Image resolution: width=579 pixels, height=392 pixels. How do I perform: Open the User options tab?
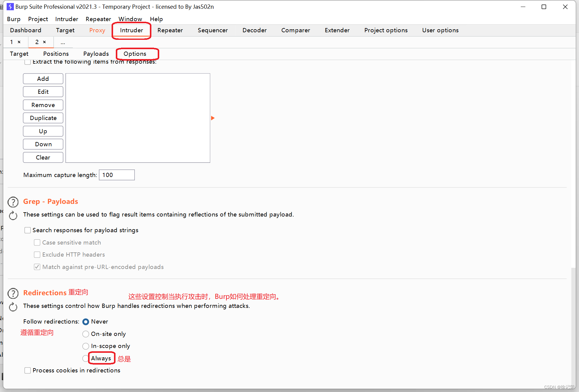tap(440, 30)
